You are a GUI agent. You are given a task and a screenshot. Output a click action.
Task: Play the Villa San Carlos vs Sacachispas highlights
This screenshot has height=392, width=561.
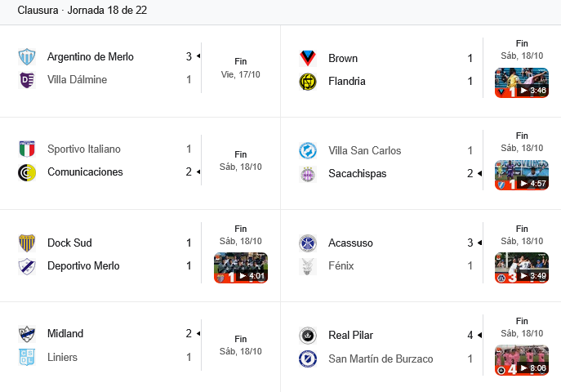tap(521, 176)
